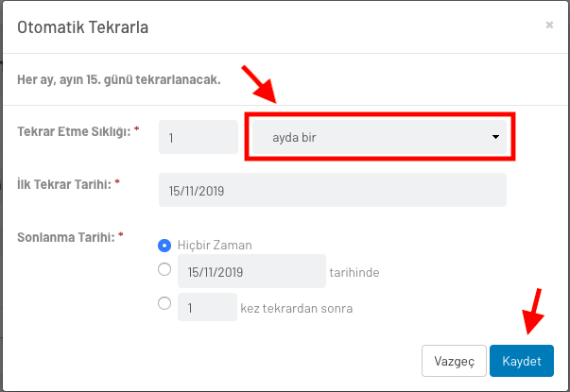This screenshot has height=392, width=570.
Task: Click the repeat count field before 'kez tekrardan sonra'
Action: click(x=207, y=307)
